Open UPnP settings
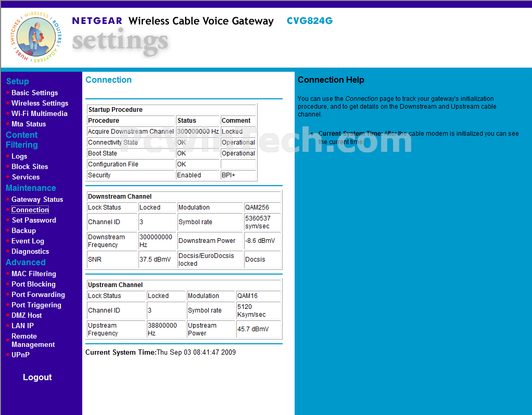 (21, 355)
